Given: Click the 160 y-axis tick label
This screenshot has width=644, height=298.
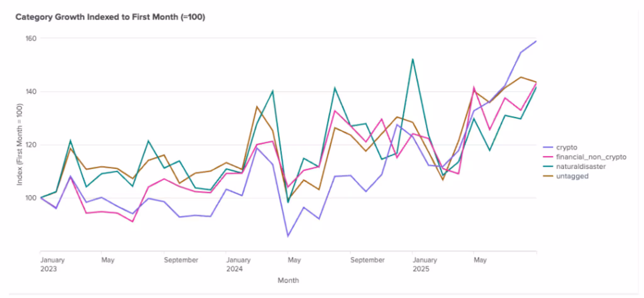Looking at the screenshot, I should coord(31,38).
